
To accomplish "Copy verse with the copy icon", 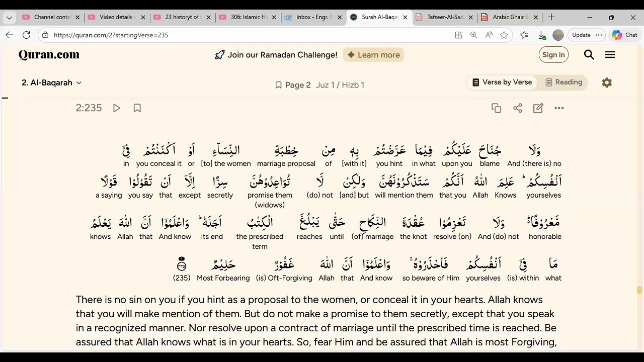I will (x=496, y=108).
